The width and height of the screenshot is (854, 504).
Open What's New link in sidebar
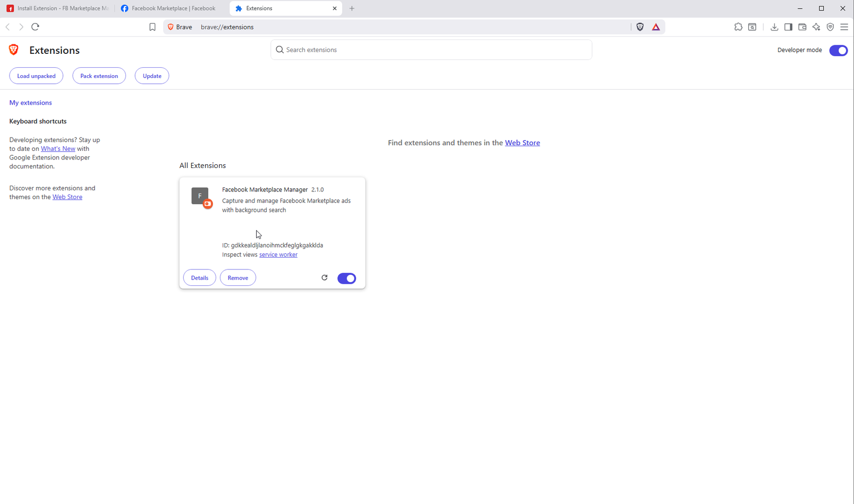pos(58,149)
